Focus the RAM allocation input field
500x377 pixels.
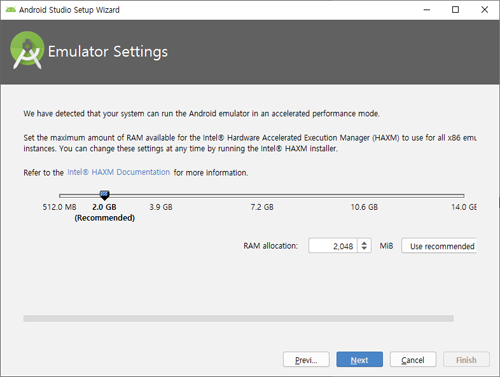click(x=333, y=246)
